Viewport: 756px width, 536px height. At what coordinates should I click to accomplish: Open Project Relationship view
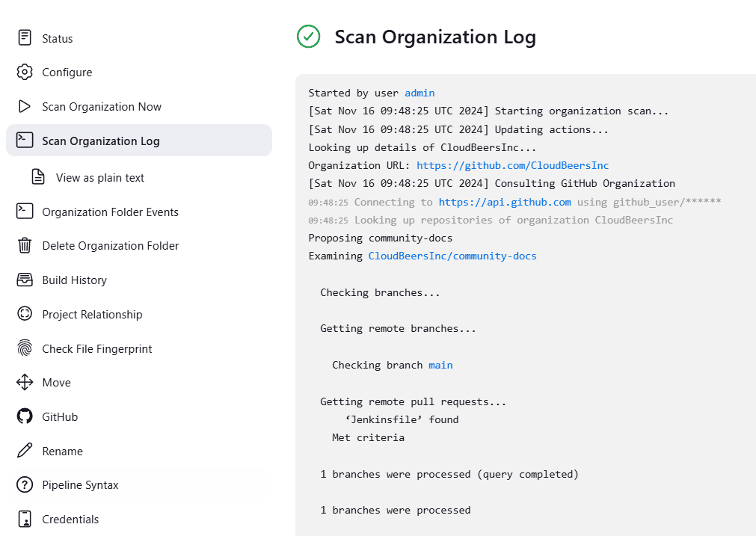coord(92,314)
